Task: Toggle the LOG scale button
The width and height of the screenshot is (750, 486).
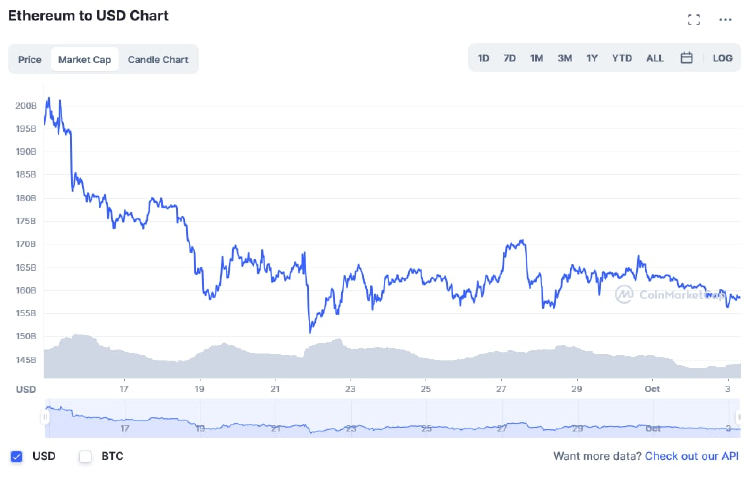Action: pyautogui.click(x=722, y=58)
